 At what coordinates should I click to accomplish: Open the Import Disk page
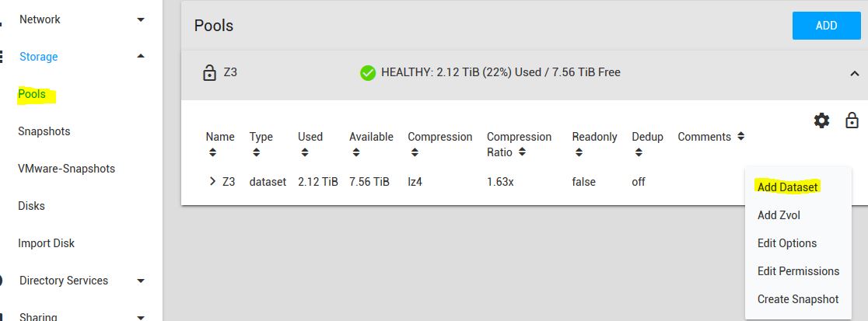coord(47,243)
